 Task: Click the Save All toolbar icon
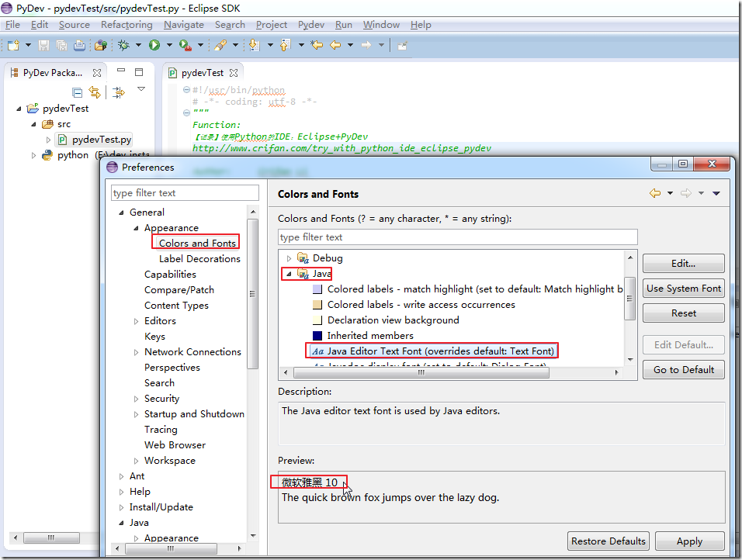pos(61,46)
